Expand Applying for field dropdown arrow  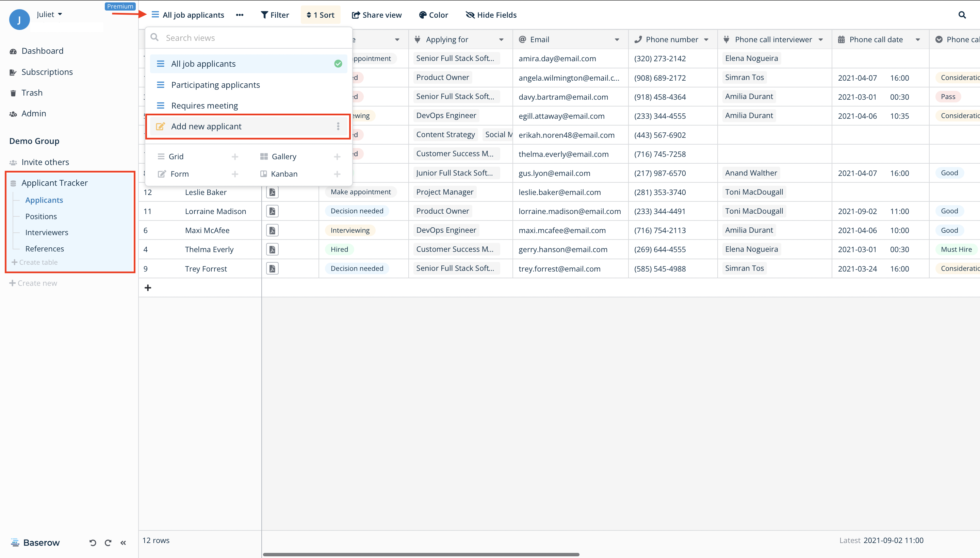point(501,39)
